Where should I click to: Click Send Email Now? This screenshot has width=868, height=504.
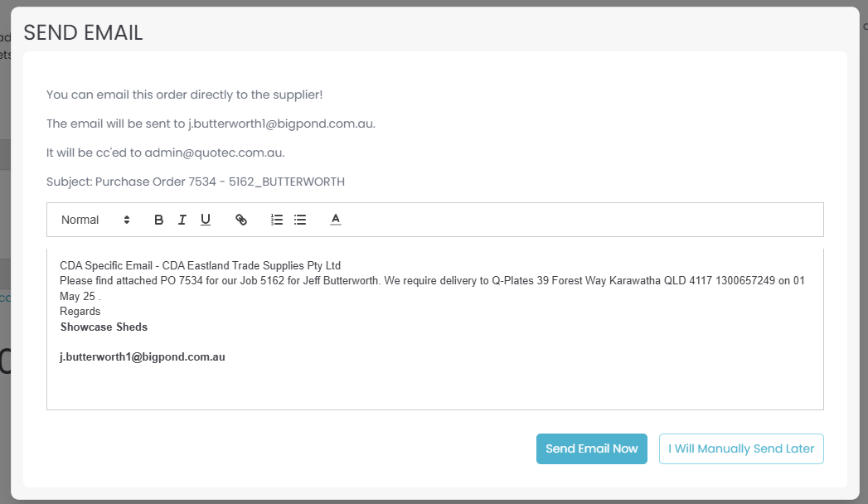[591, 448]
